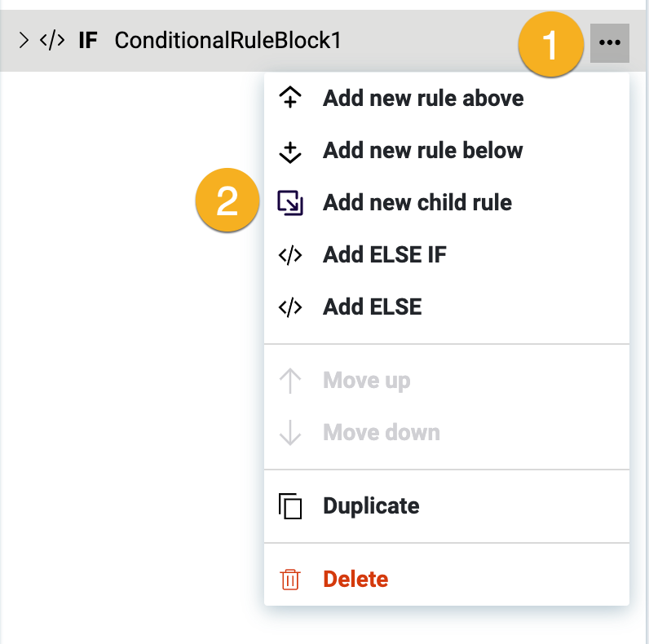649x644 pixels.
Task: Pick the Add ELSE text label
Action: click(373, 307)
